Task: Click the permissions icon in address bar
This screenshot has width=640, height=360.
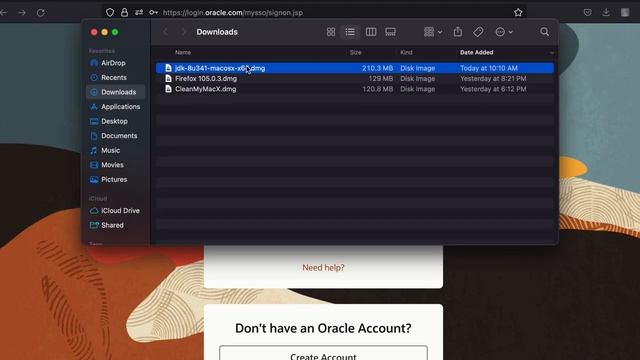Action: (139, 13)
